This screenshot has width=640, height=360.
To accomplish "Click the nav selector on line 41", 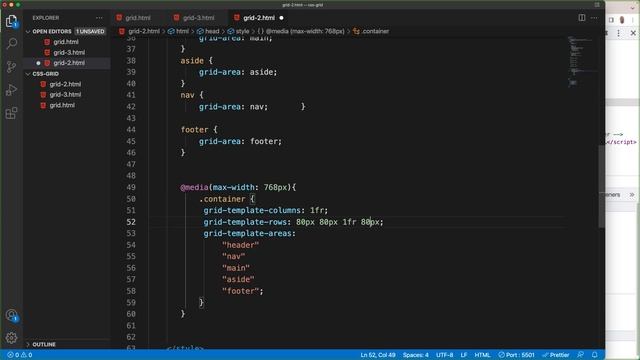I will pos(187,95).
